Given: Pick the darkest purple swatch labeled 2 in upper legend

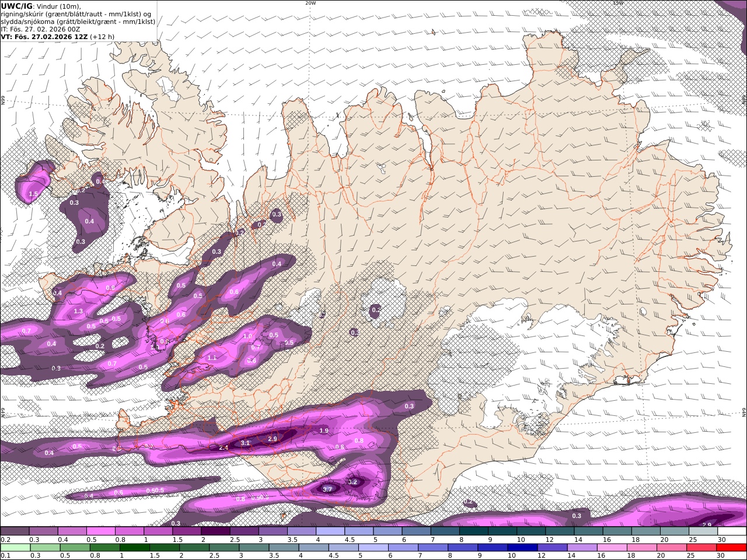Looking at the screenshot, I should (x=215, y=531).
